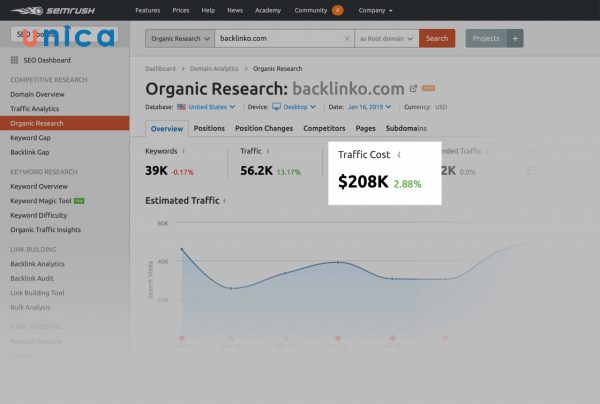Open Backlink Gap in sidebar
This screenshot has height=404, width=600.
[30, 152]
